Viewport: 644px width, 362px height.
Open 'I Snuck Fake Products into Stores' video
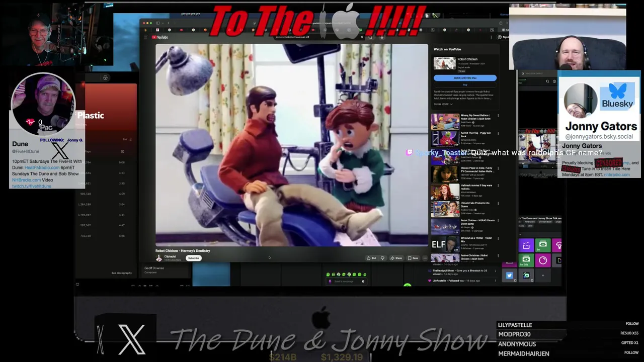tap(445, 209)
